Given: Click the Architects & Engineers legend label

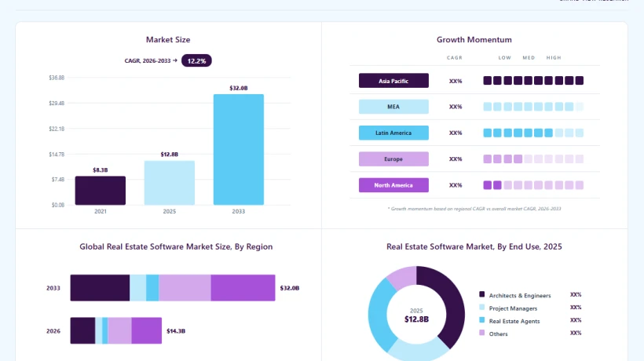Looking at the screenshot, I should pos(520,295).
